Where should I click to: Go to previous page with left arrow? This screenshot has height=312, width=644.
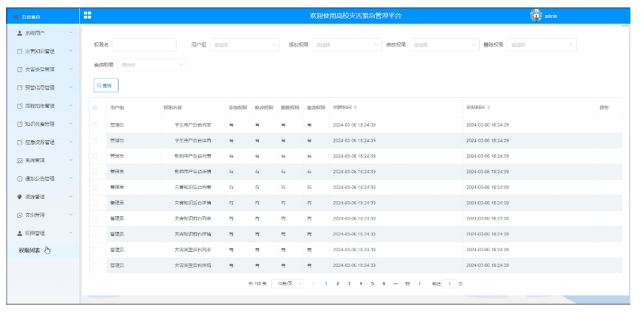click(x=314, y=283)
